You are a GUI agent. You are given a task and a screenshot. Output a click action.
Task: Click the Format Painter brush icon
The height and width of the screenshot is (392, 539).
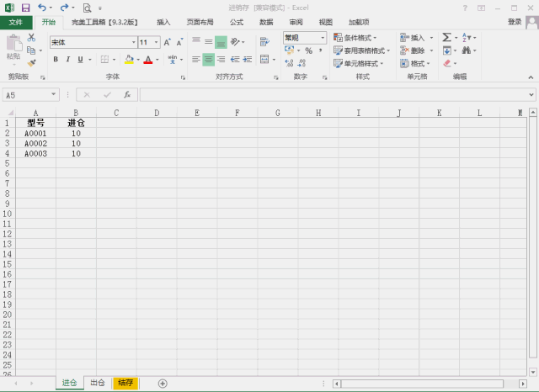tap(32, 63)
